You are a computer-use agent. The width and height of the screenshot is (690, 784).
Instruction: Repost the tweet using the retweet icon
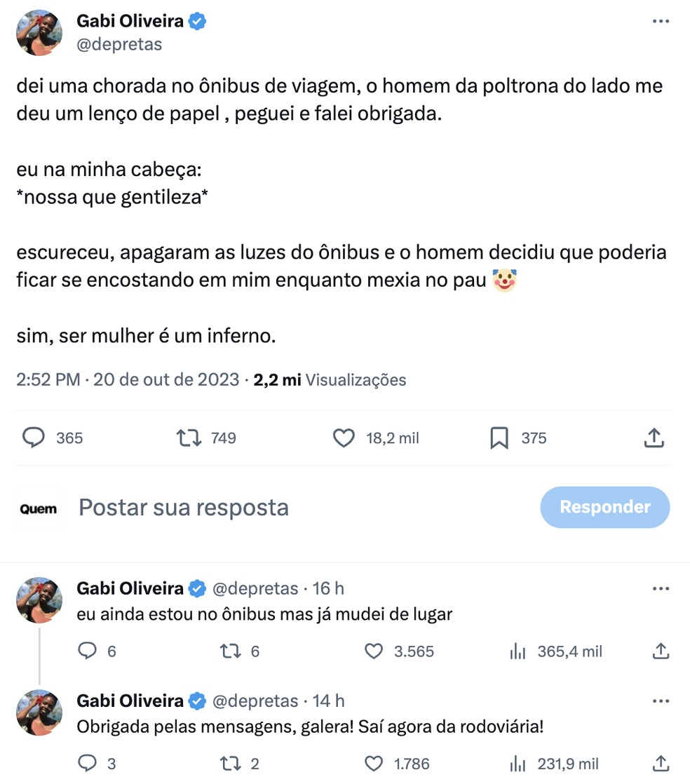coord(187,438)
